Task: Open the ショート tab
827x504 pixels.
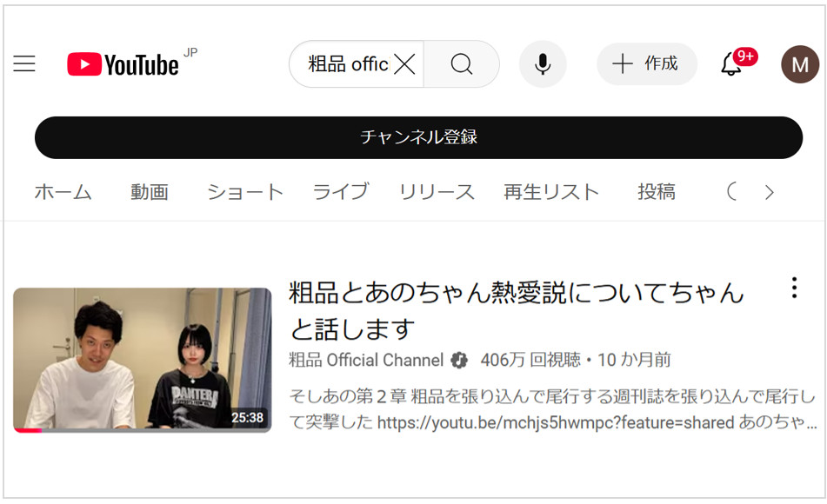Action: 244,192
